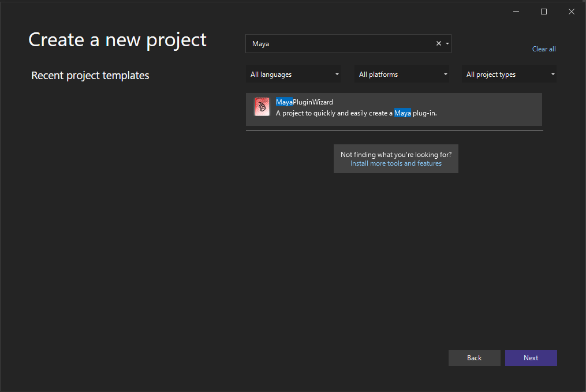Expand the All project types dropdown
586x392 pixels.
(509, 74)
